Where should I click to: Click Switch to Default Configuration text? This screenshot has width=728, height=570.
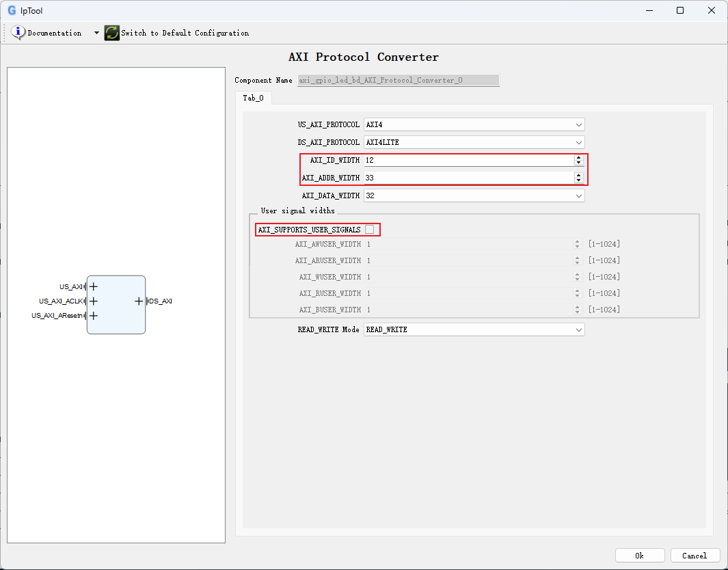(x=185, y=33)
